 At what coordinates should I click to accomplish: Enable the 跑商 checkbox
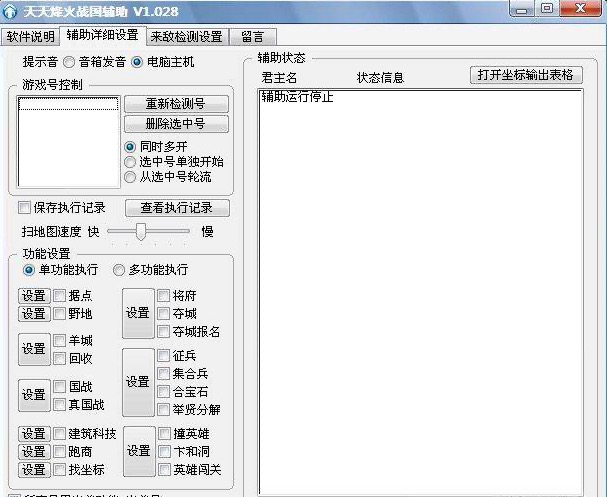(59, 452)
